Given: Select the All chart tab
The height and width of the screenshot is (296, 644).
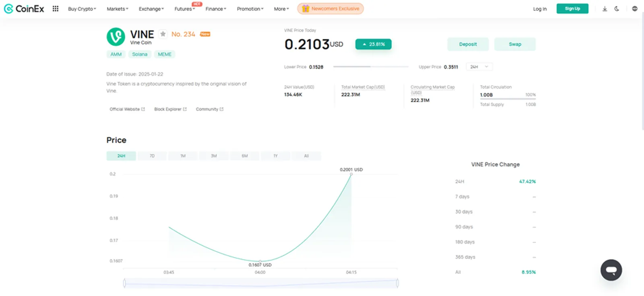Looking at the screenshot, I should click(306, 156).
